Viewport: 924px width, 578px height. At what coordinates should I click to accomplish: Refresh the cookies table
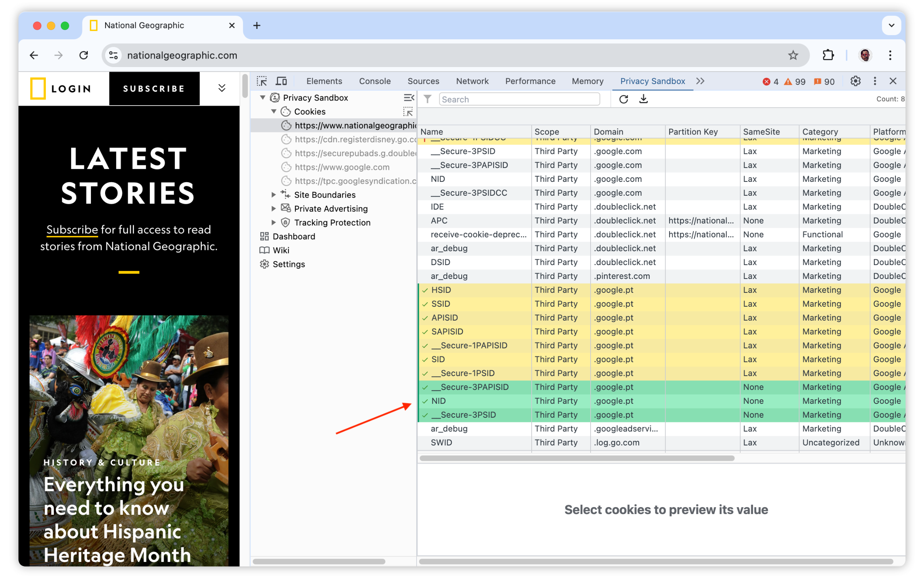point(624,99)
